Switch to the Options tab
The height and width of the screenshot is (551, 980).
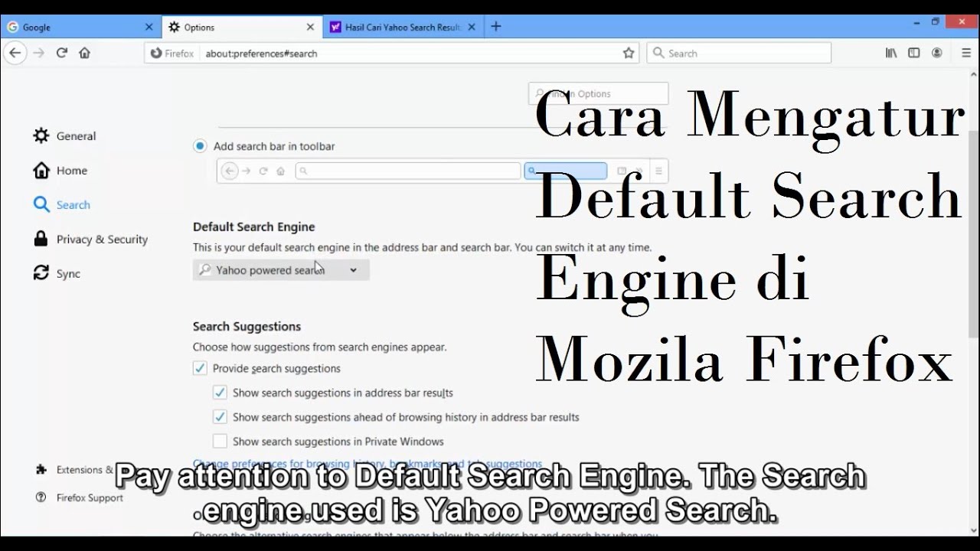coord(242,27)
